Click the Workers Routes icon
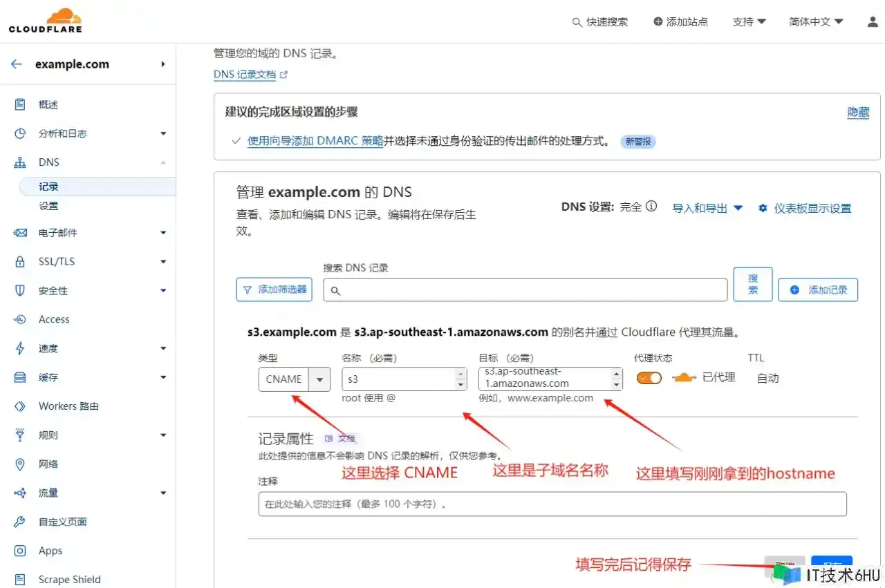Image resolution: width=885 pixels, height=588 pixels. click(x=20, y=406)
